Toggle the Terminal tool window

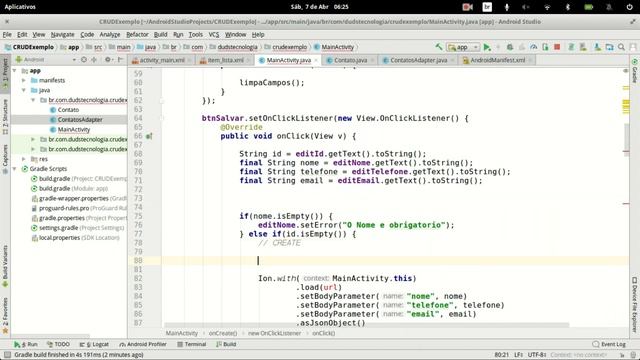(x=191, y=344)
